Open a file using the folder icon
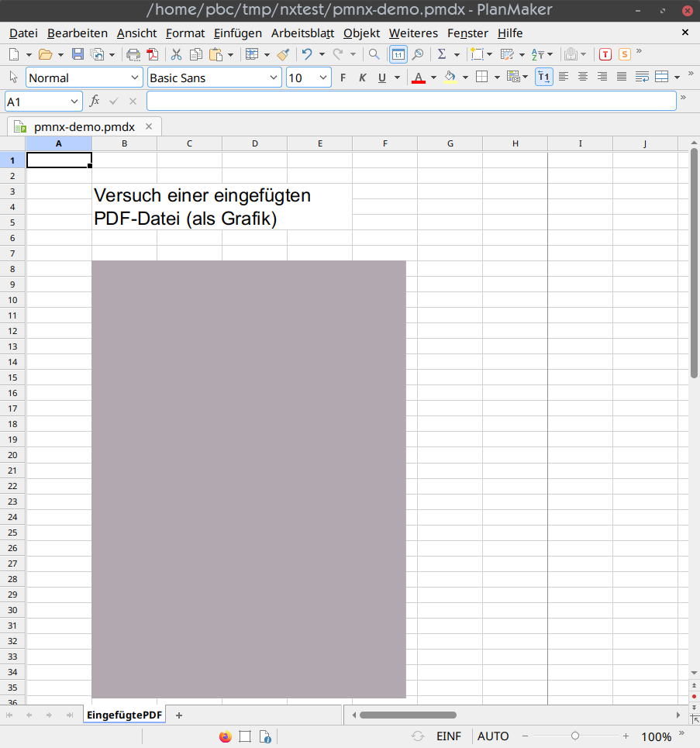 click(x=45, y=54)
